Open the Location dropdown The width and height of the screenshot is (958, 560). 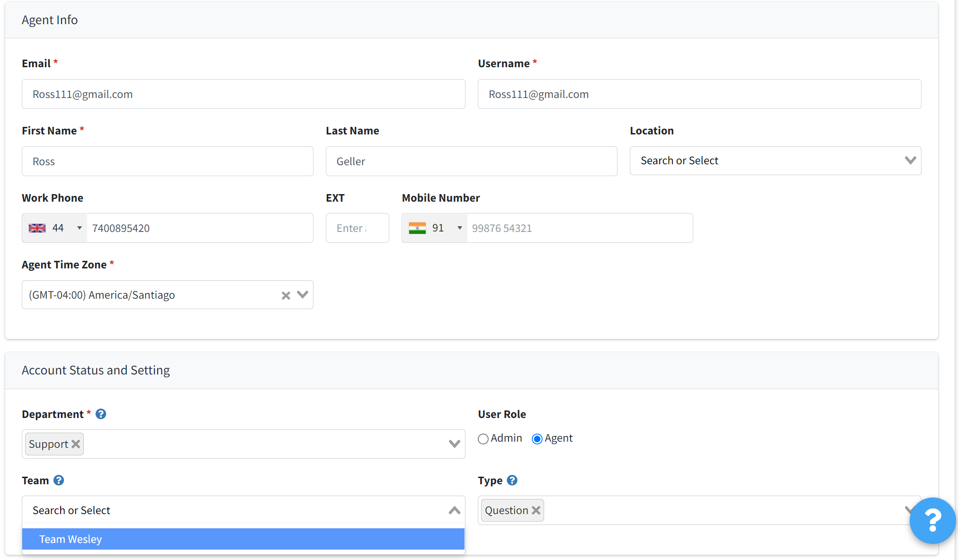point(910,160)
